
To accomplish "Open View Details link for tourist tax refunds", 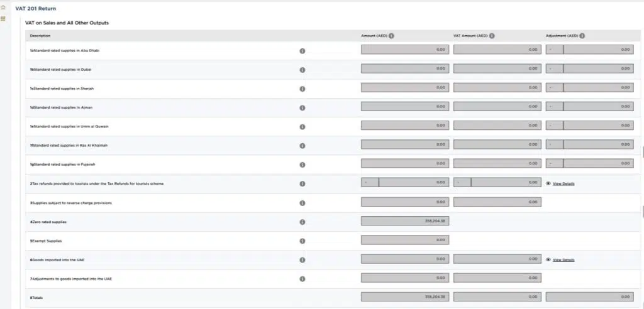I will pos(563,184).
